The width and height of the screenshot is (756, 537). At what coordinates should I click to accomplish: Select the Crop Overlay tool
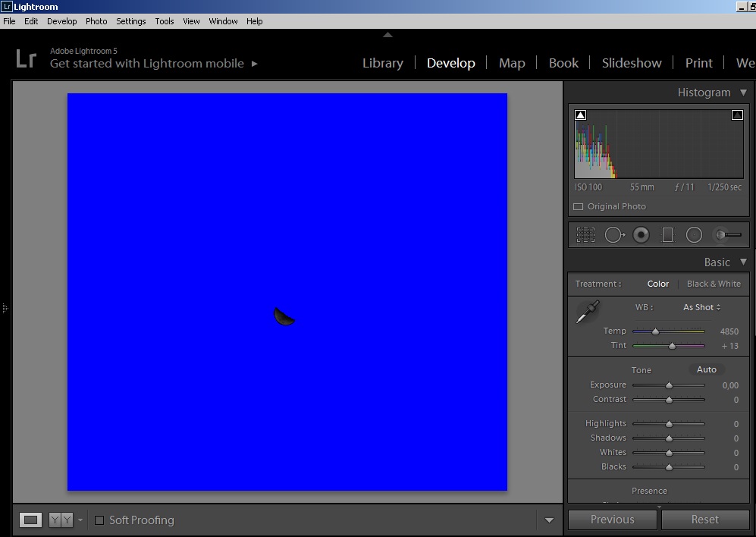coord(585,235)
